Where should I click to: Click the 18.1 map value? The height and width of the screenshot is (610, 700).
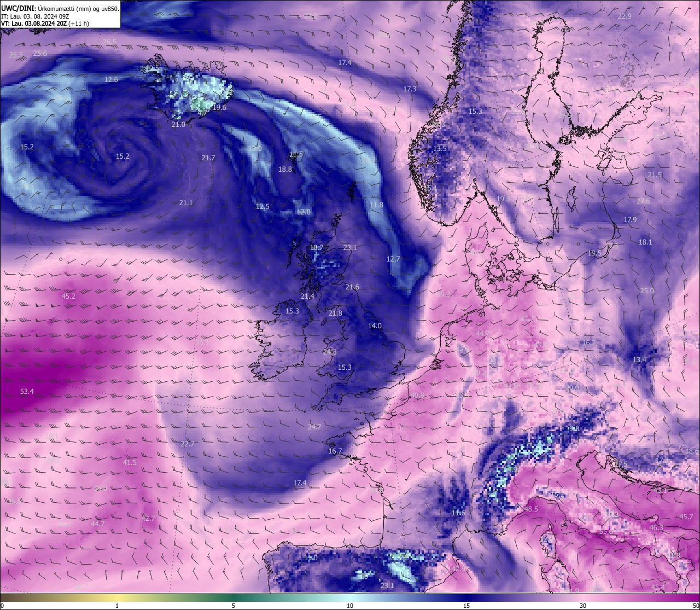645,242
